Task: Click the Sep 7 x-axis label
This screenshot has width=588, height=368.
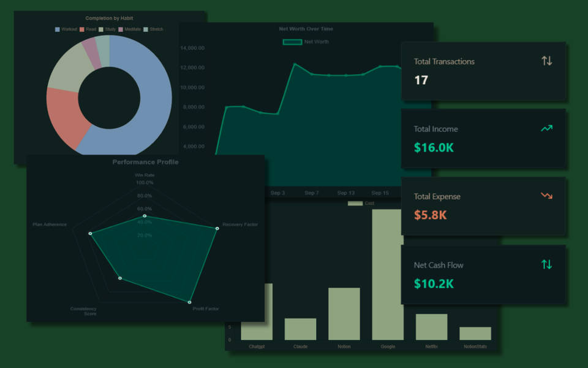Action: tap(312, 193)
